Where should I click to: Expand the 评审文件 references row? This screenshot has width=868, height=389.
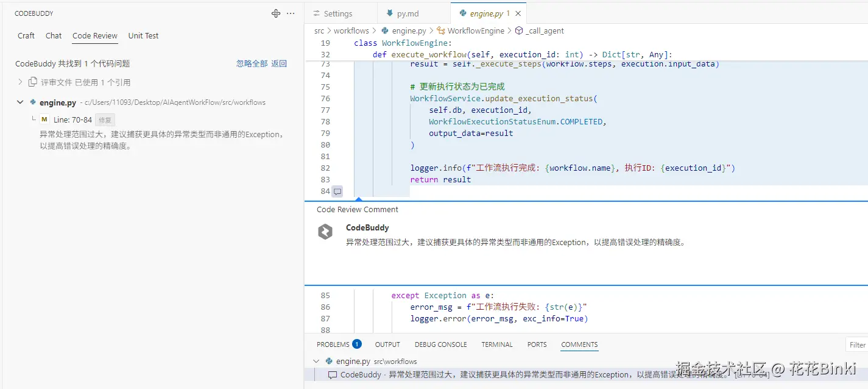pos(20,82)
